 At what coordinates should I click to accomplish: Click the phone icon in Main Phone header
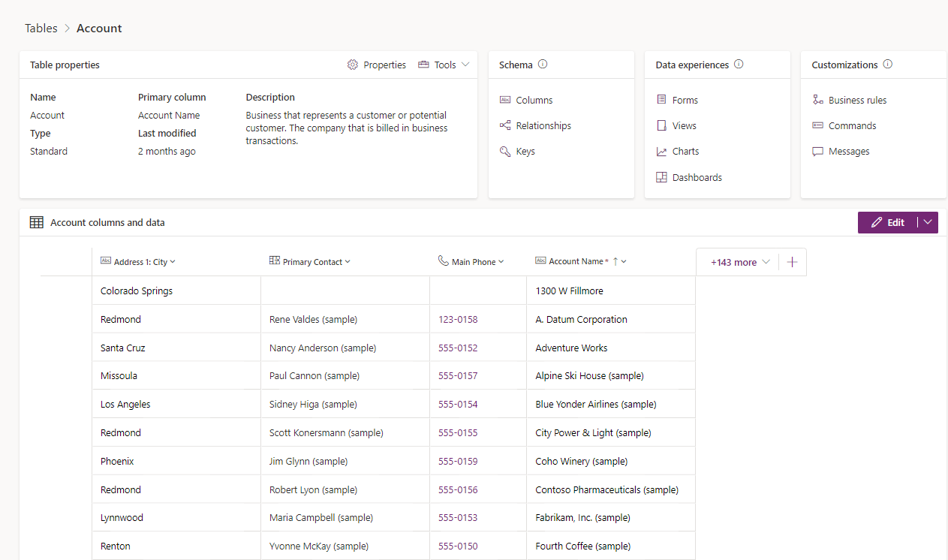click(444, 260)
